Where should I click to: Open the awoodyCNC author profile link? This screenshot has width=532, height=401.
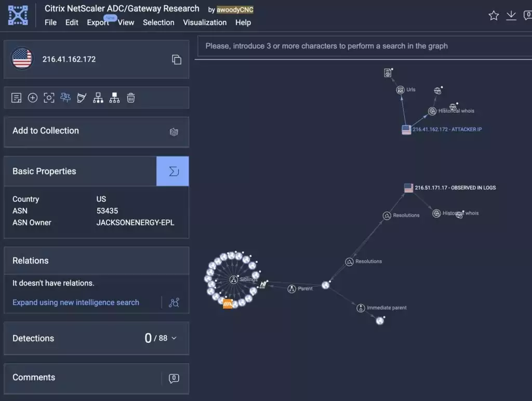tap(235, 10)
